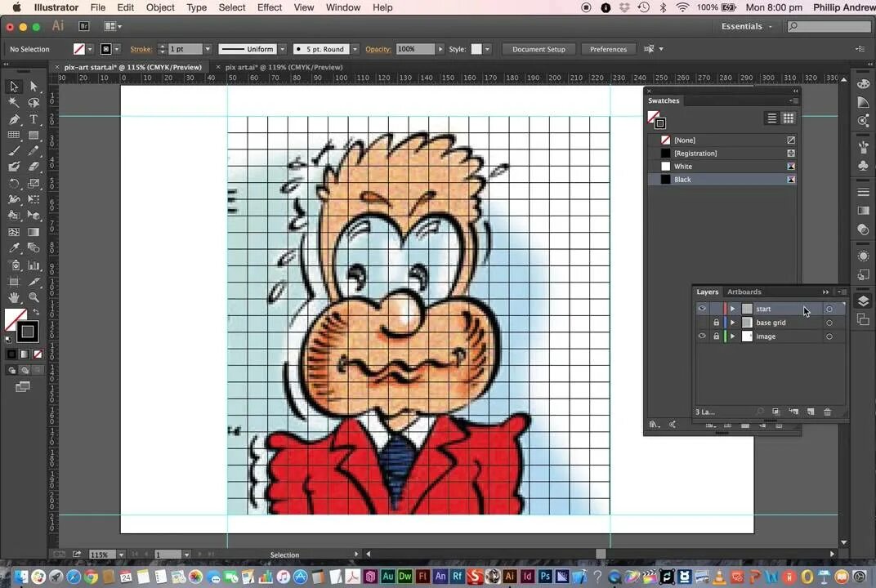
Task: Select the Shape Builder tool
Action: point(14,216)
